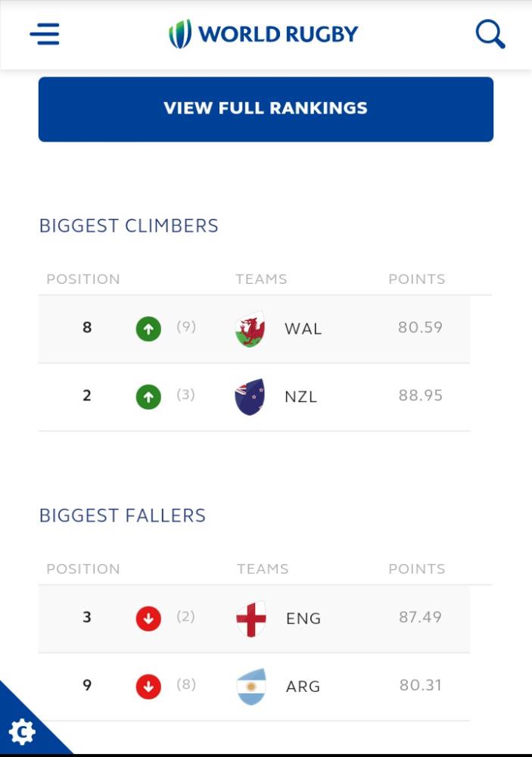Select the NZL team name
This screenshot has width=532, height=757.
pyautogui.click(x=300, y=397)
